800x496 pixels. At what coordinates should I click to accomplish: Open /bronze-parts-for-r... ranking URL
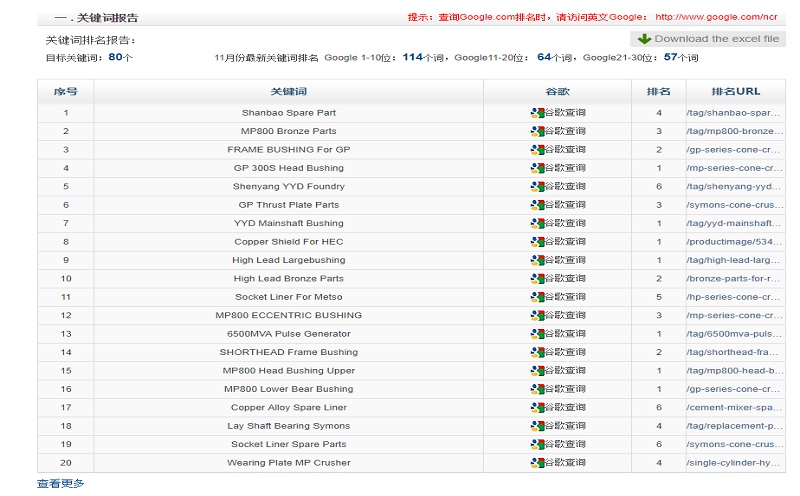pos(733,278)
